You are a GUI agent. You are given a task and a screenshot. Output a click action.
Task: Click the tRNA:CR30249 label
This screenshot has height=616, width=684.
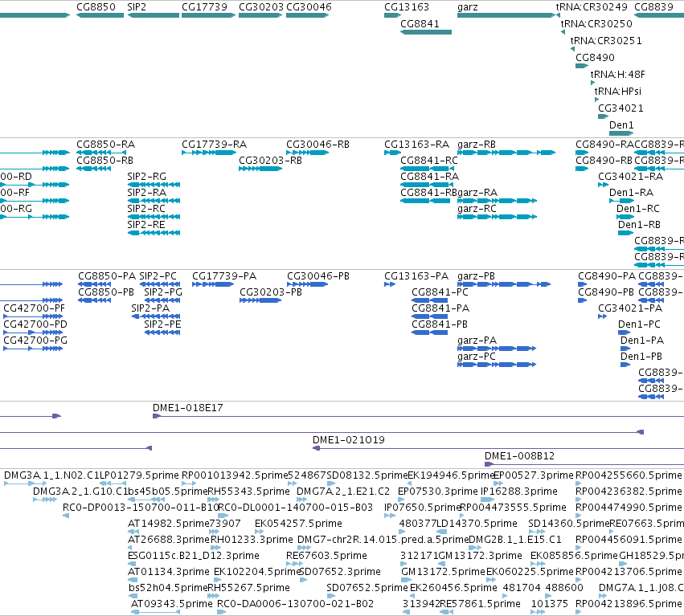[x=592, y=7]
